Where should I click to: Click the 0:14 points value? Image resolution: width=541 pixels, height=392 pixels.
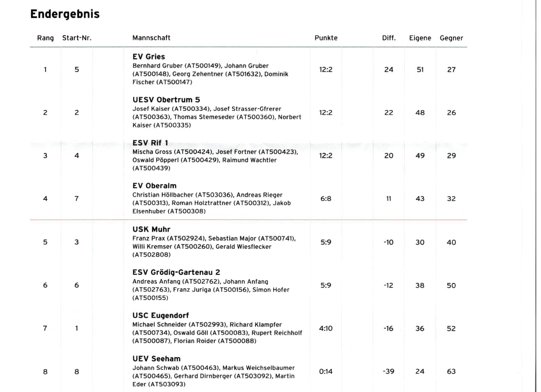[326, 371]
